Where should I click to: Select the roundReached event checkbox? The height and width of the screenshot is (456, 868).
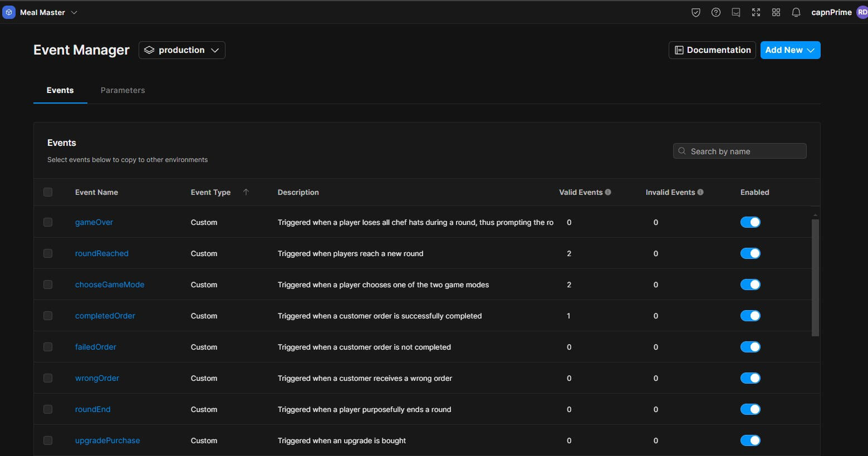(48, 253)
